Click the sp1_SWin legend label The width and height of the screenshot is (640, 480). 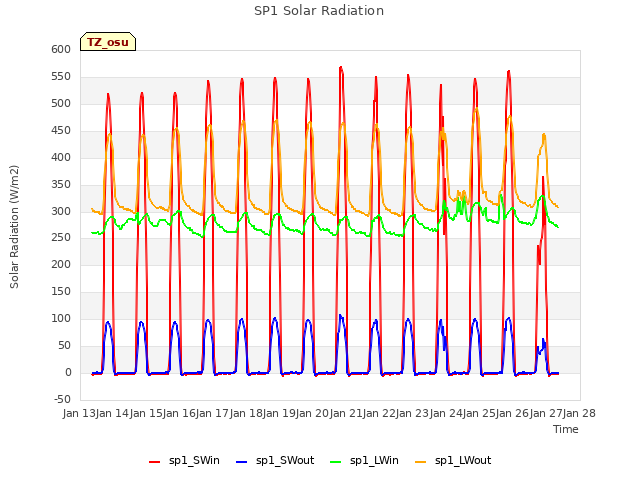194,460
